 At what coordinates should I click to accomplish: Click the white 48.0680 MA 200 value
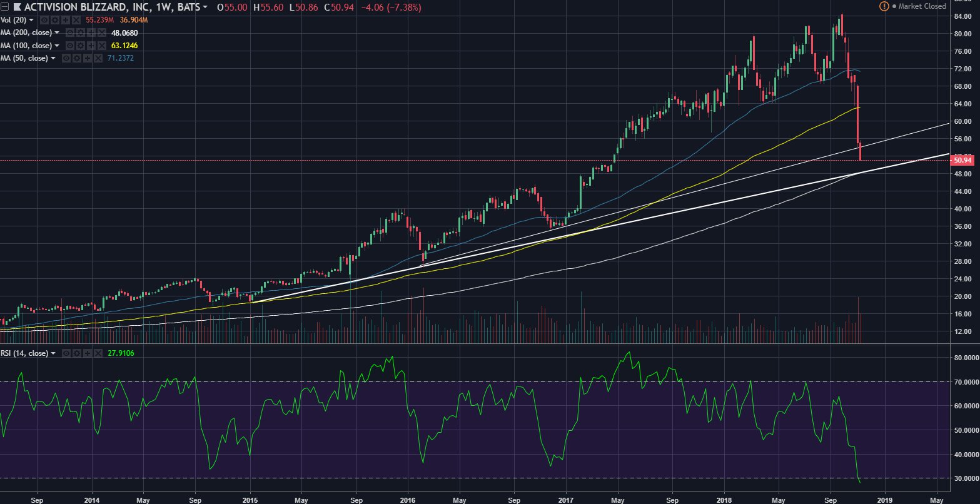(x=124, y=33)
